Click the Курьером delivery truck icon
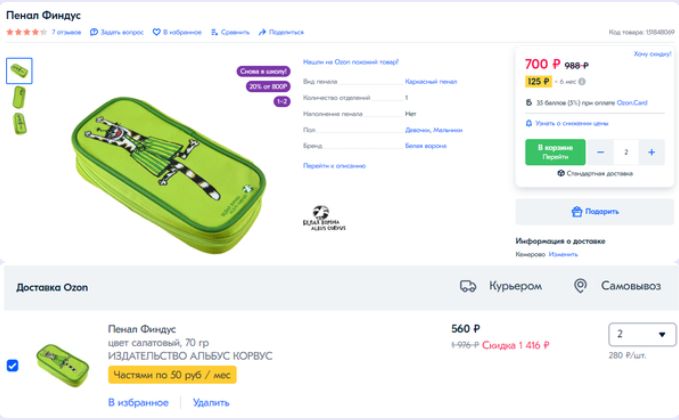 coord(468,286)
